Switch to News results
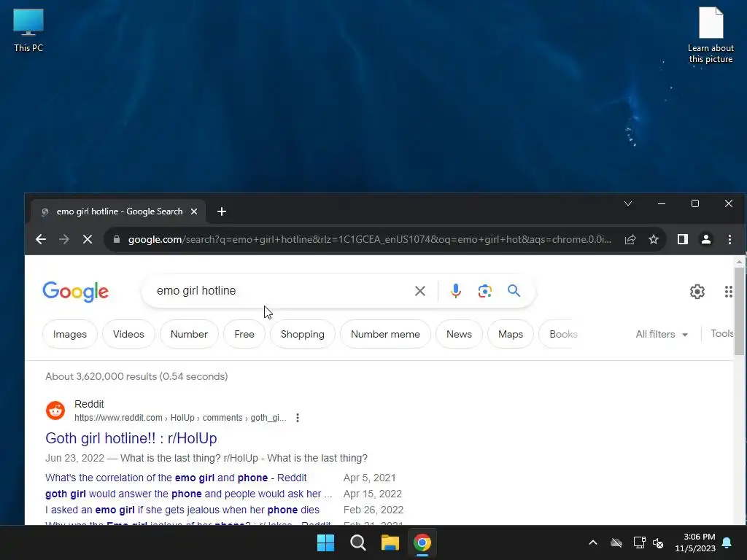 [x=459, y=334]
